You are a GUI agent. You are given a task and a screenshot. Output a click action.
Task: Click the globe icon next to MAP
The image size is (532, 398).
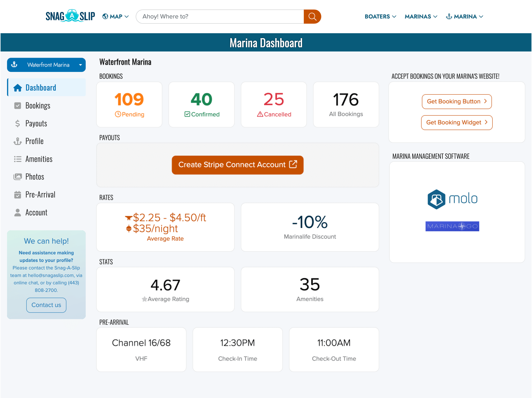tap(105, 16)
